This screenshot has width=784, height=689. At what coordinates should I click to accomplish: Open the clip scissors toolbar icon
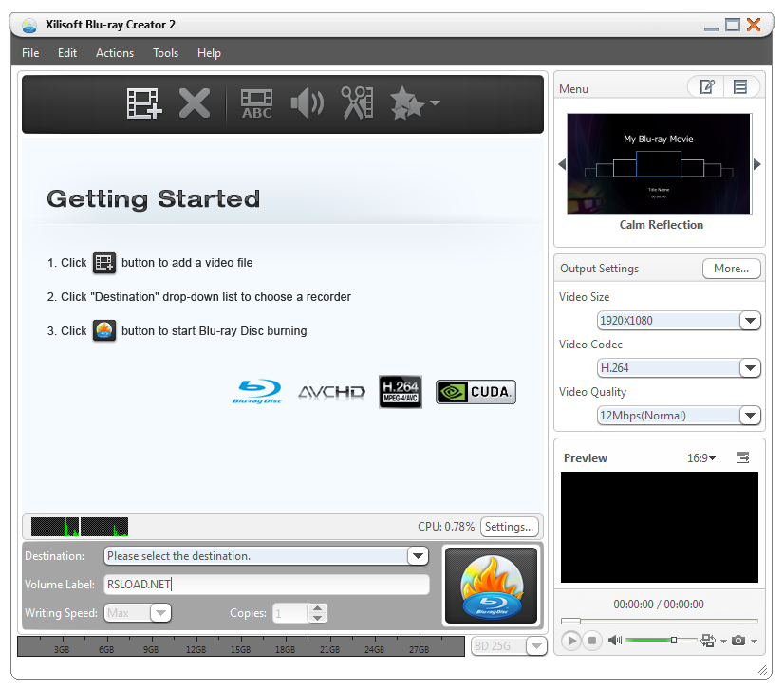coord(357,103)
